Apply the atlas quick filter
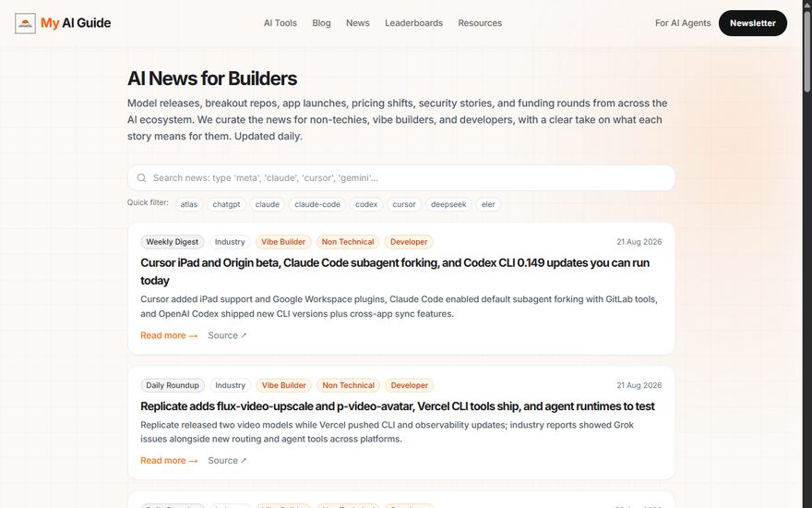 tap(189, 204)
